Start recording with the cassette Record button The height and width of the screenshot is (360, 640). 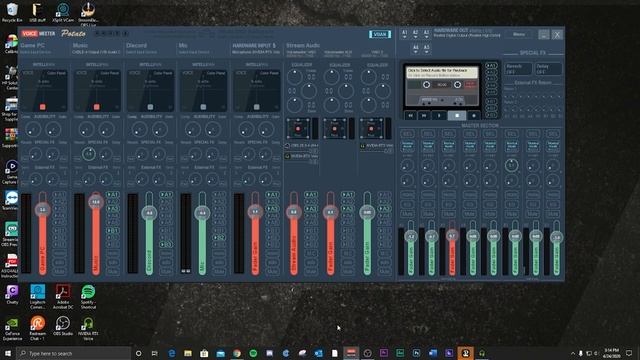[x=473, y=116]
